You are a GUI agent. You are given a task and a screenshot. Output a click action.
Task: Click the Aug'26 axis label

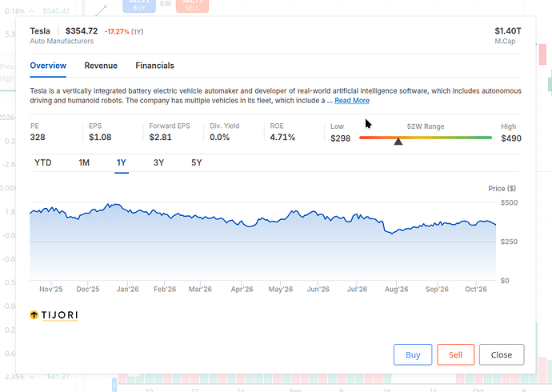(x=396, y=290)
